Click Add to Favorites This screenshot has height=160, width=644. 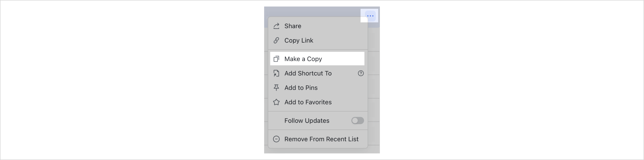pos(308,102)
